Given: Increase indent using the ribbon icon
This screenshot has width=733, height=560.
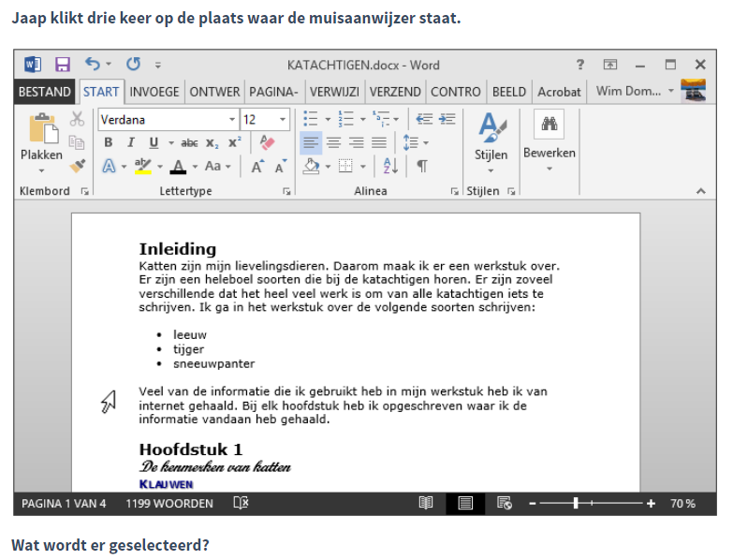Looking at the screenshot, I should [x=447, y=119].
